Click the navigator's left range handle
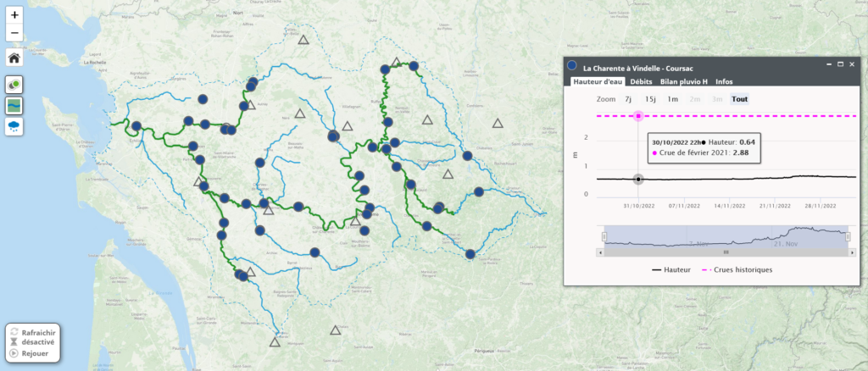The height and width of the screenshot is (371, 868). point(604,237)
